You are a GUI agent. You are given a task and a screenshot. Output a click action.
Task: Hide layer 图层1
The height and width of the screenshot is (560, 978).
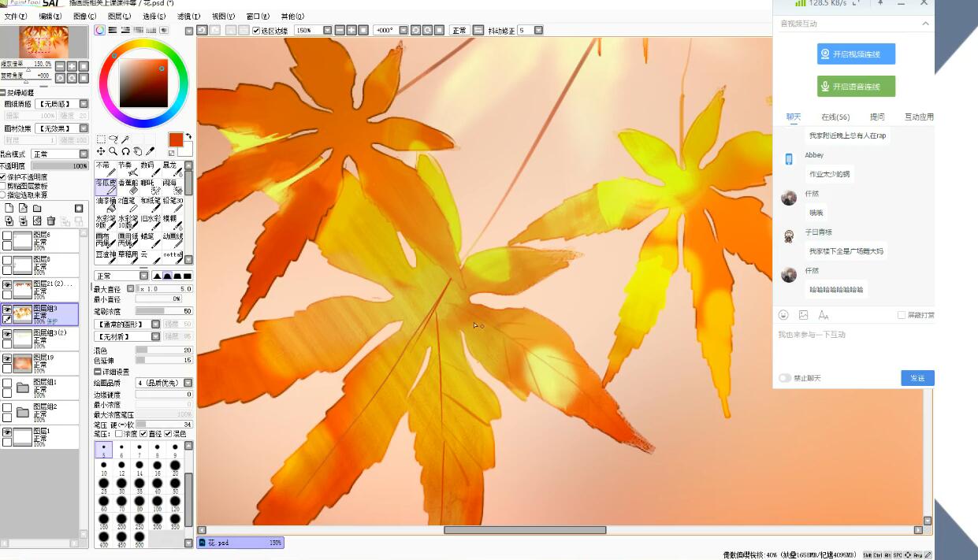click(x=7, y=432)
